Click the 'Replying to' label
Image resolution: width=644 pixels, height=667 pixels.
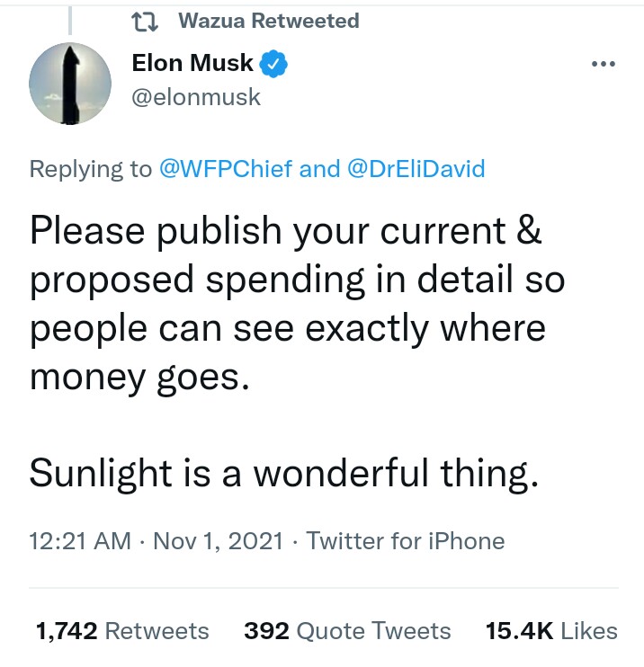[91, 168]
